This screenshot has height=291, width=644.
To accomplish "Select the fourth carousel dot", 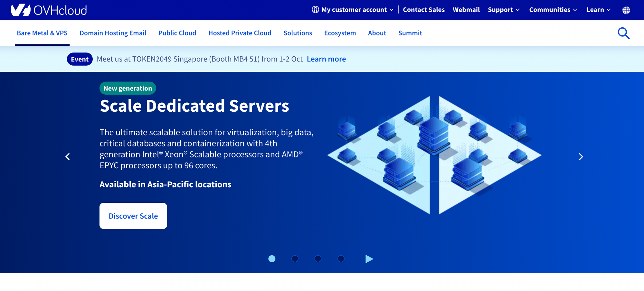I will (x=341, y=259).
